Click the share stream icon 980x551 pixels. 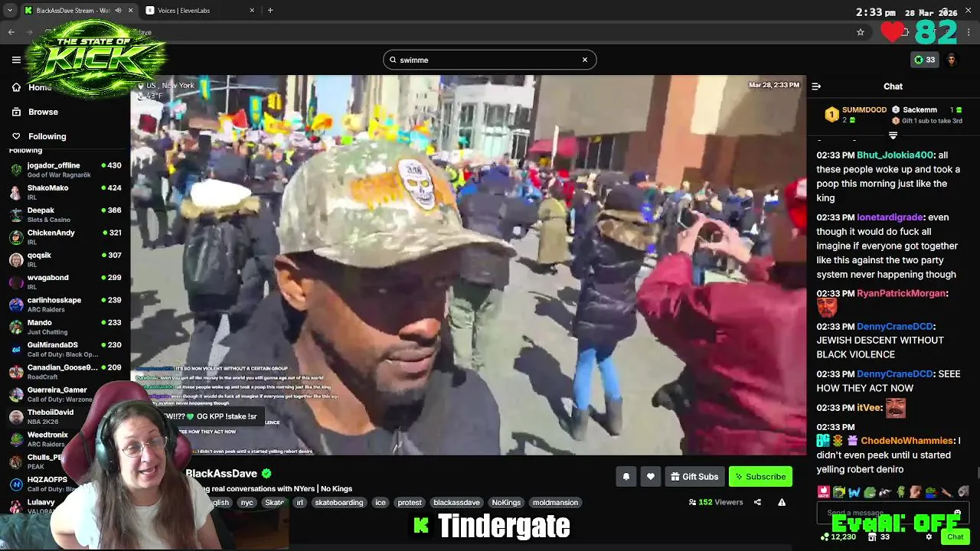point(757,503)
